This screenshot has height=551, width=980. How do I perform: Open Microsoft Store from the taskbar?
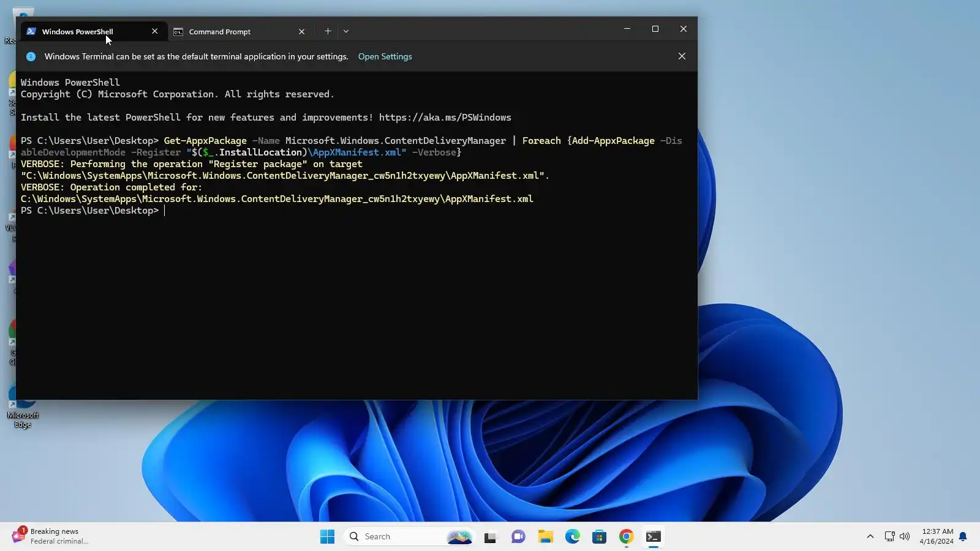point(599,537)
